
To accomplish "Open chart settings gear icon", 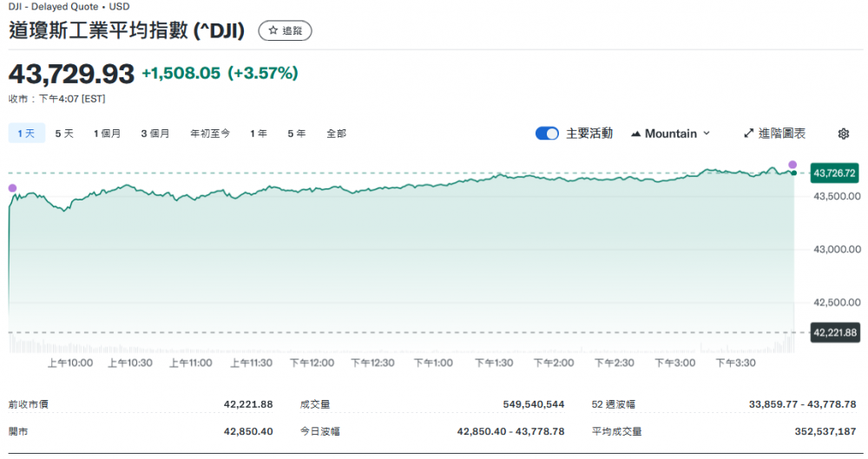I will [843, 134].
